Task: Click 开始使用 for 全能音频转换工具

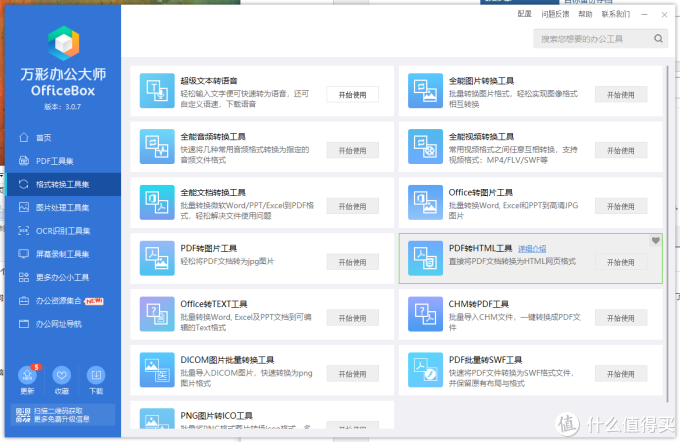Action: pos(353,151)
